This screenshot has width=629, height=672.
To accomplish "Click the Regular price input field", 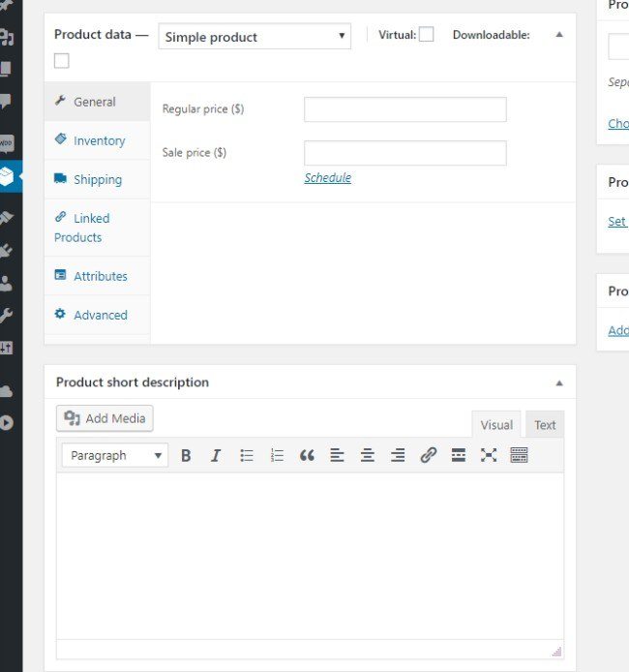I will click(404, 109).
